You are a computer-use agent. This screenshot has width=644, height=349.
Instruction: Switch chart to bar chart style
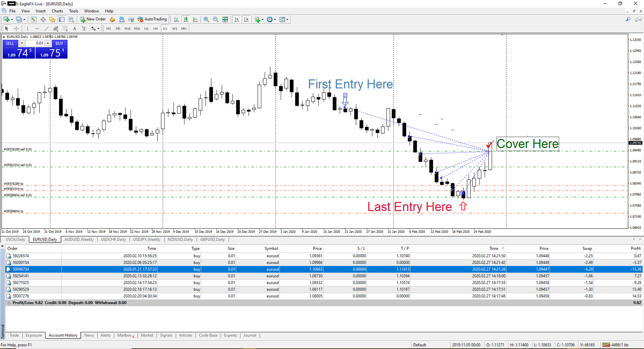point(176,19)
